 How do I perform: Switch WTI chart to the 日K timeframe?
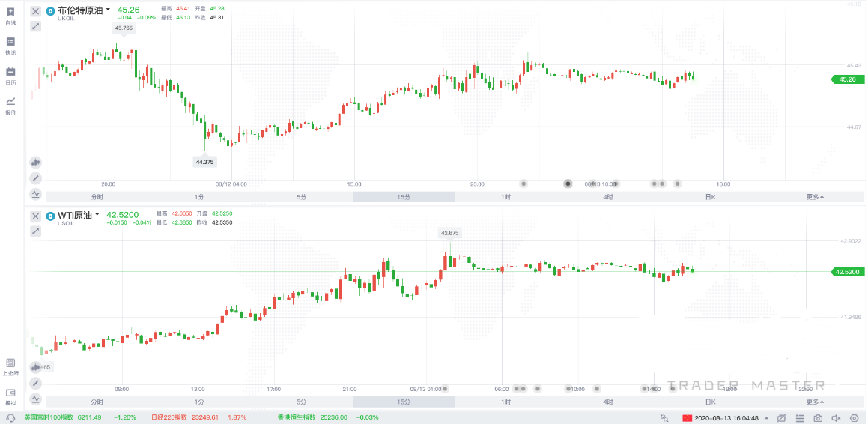710,402
